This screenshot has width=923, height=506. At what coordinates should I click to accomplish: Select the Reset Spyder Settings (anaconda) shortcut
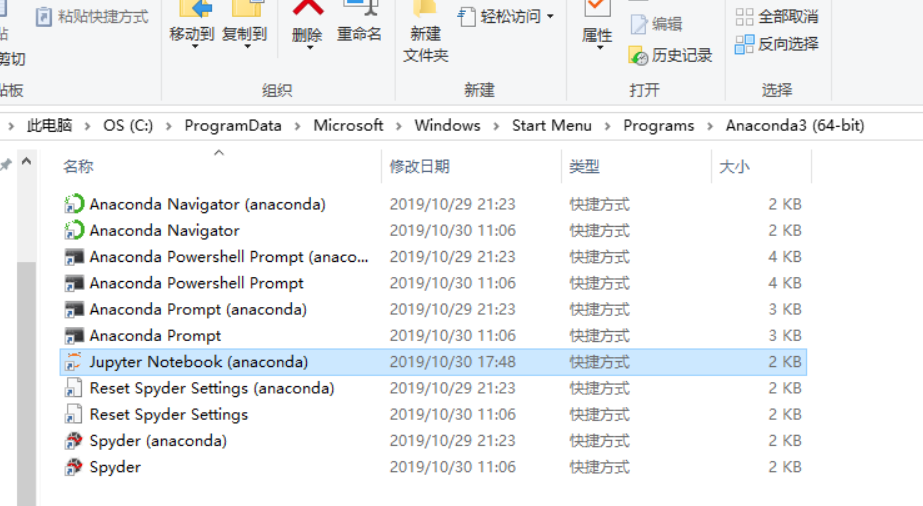[433, 388]
